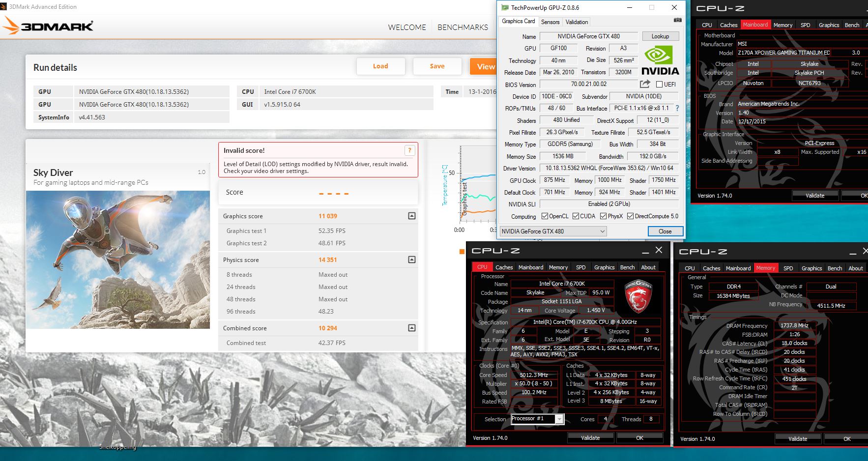The height and width of the screenshot is (461, 868).
Task: Click the 3DMark logo
Action: 48,26
